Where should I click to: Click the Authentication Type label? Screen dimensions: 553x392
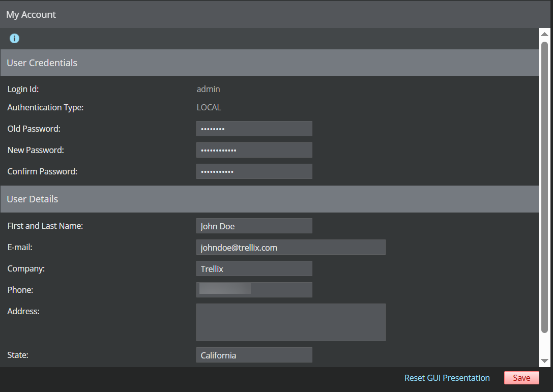pos(45,107)
